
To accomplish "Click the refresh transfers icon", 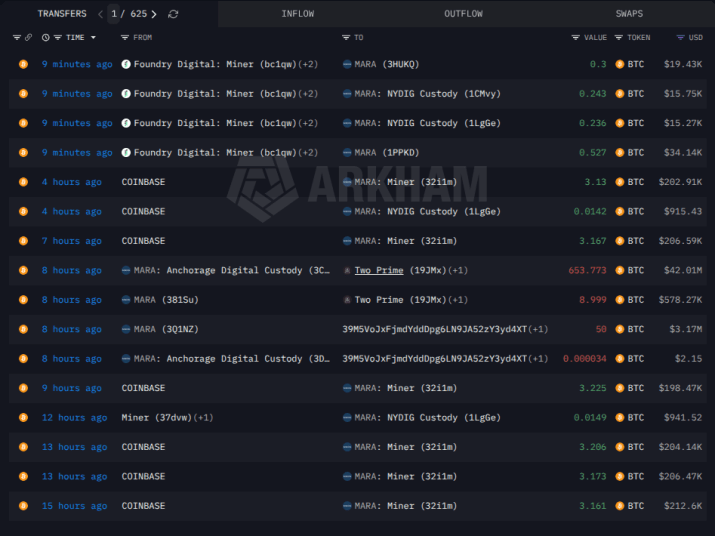I will pos(174,14).
